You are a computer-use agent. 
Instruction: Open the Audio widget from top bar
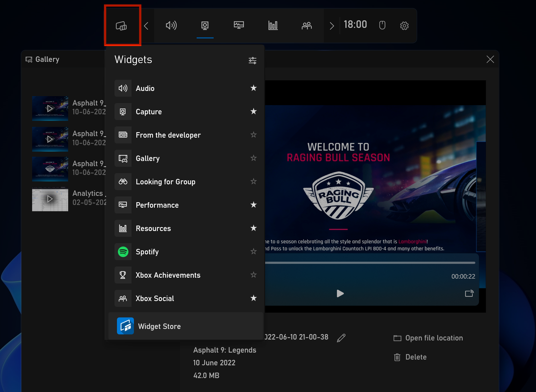click(171, 25)
